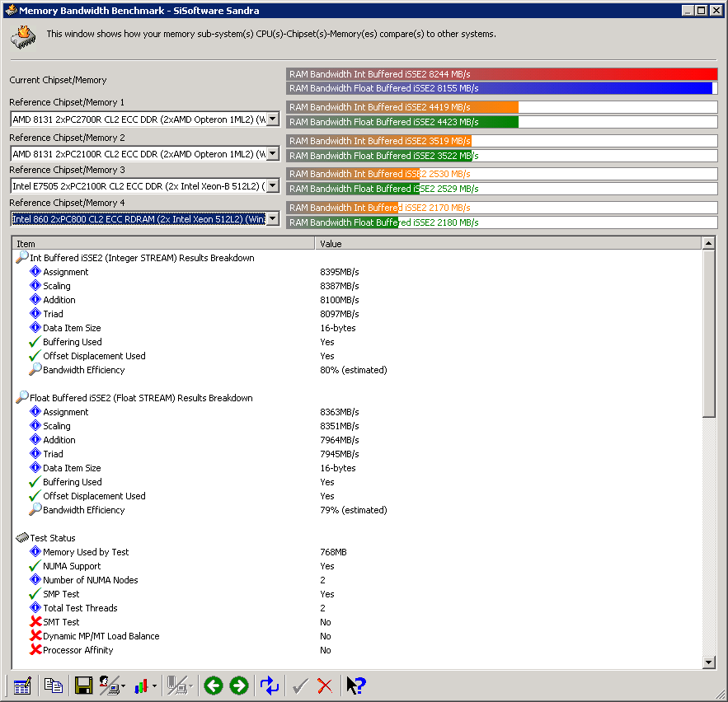The width and height of the screenshot is (728, 702).
Task: Select the AMD 8131 2xPC2700R combo box text
Action: 139,119
